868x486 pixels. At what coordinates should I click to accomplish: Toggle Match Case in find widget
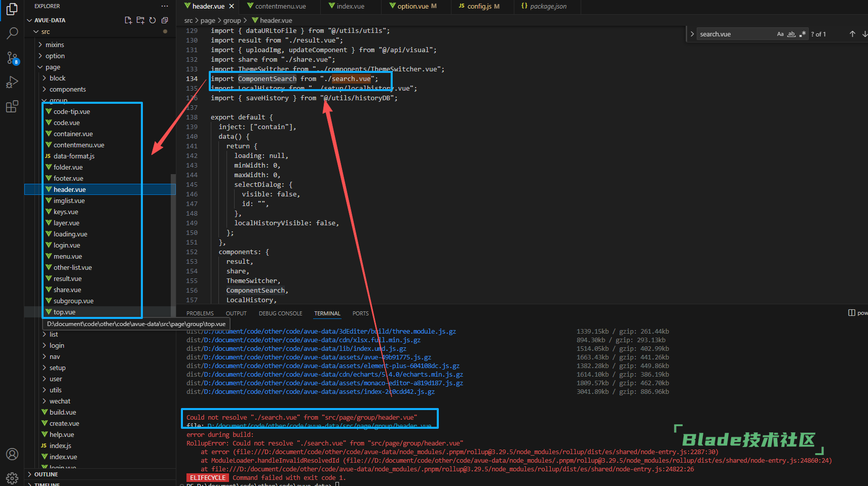tap(780, 34)
